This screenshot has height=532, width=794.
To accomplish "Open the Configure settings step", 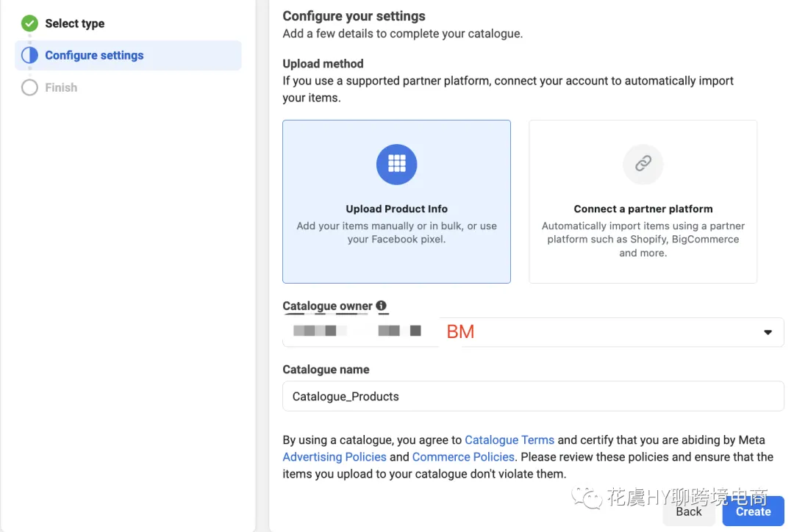I will coord(128,55).
